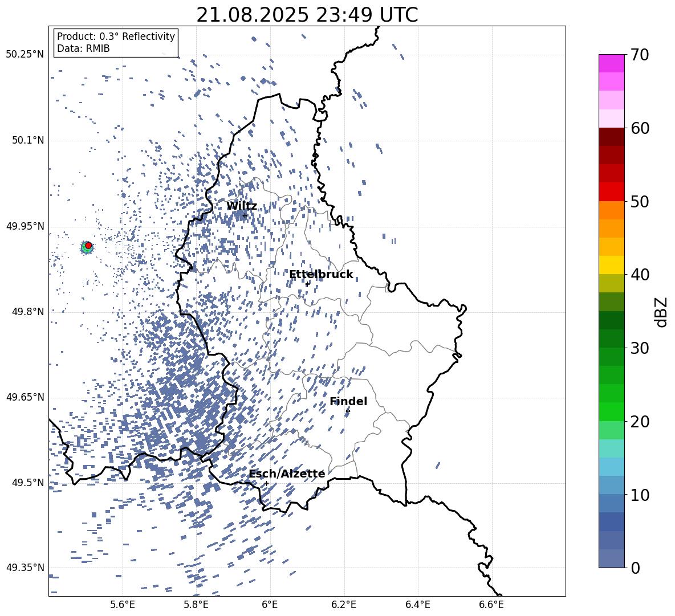This screenshot has height=616, width=675.
Task: Click the colorbar tick label 70
Action: [x=640, y=55]
